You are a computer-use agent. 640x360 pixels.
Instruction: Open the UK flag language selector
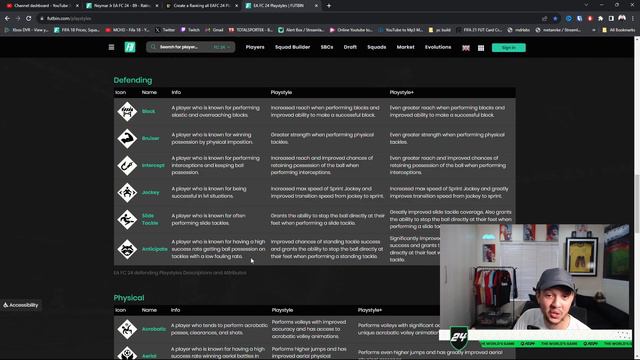(466, 48)
